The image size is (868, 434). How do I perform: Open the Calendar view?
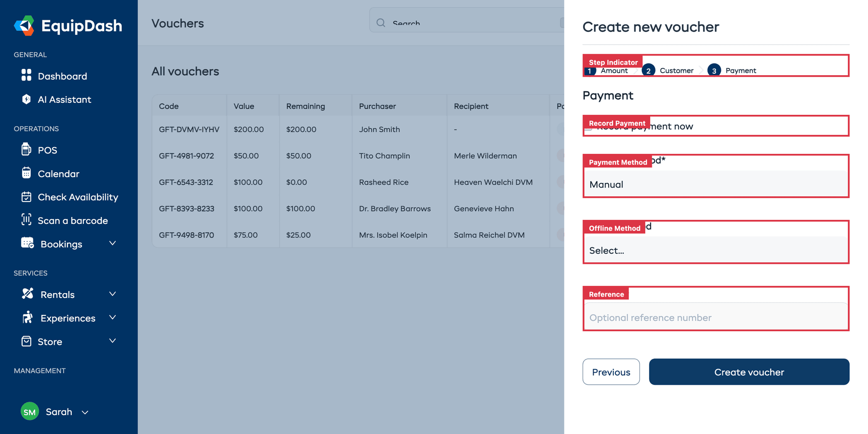[58, 174]
